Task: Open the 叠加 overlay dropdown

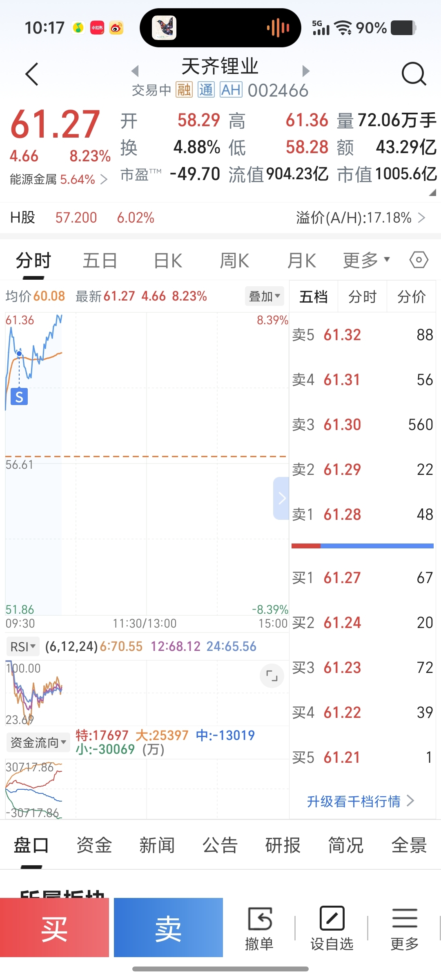Action: click(265, 296)
